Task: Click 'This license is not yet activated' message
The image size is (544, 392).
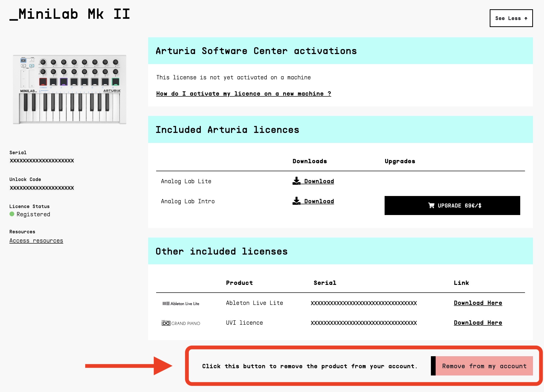Action: coord(233,77)
